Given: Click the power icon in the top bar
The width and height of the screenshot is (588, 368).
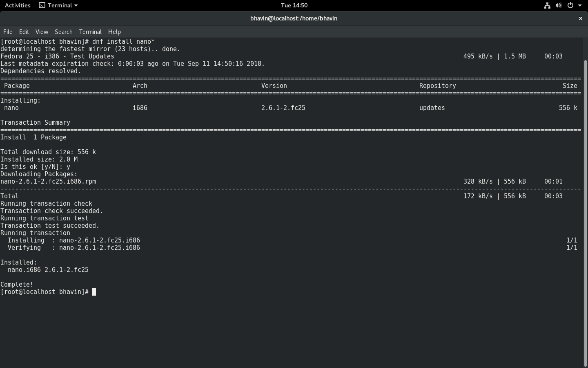Looking at the screenshot, I should (x=570, y=5).
